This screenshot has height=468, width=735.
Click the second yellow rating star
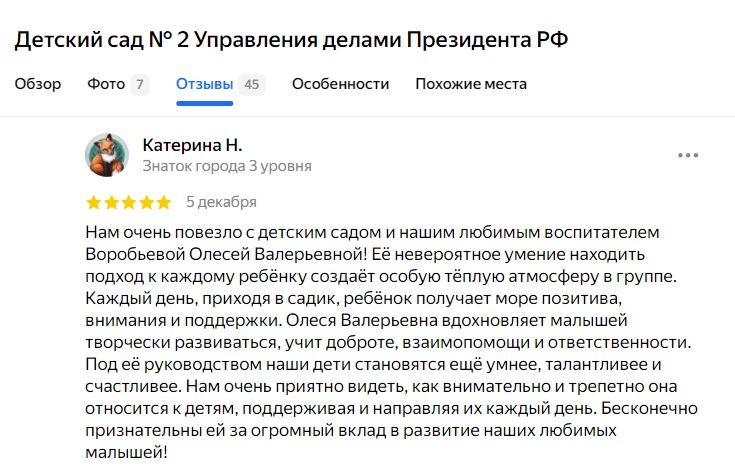tap(111, 203)
